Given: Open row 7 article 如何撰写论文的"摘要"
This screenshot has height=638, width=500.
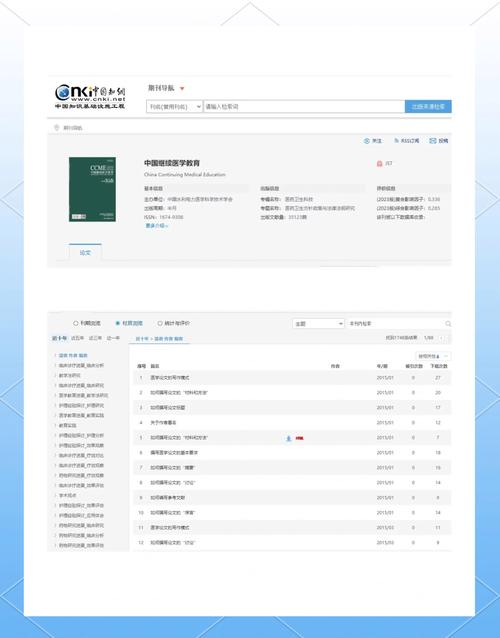Looking at the screenshot, I should 172,468.
